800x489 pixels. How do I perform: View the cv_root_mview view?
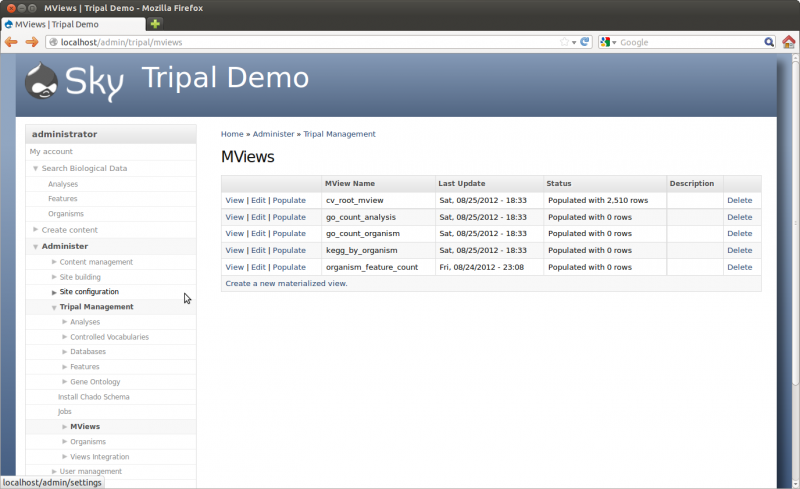235,200
